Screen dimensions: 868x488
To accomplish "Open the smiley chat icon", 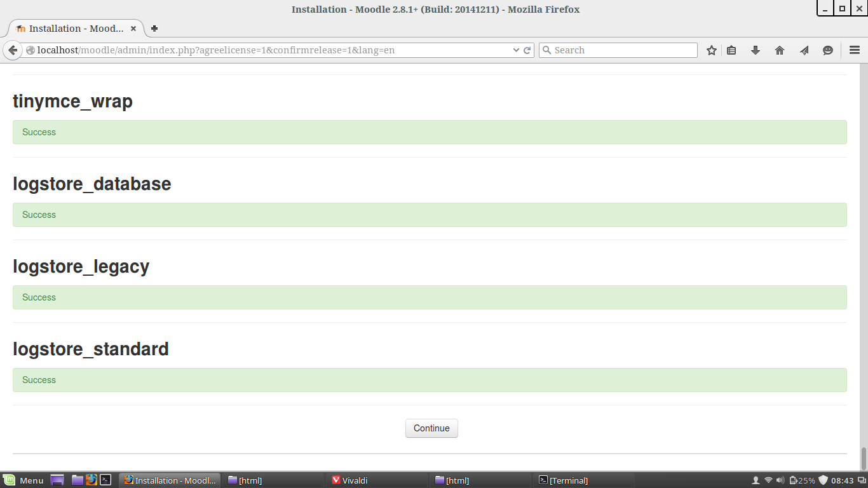I will pyautogui.click(x=828, y=50).
